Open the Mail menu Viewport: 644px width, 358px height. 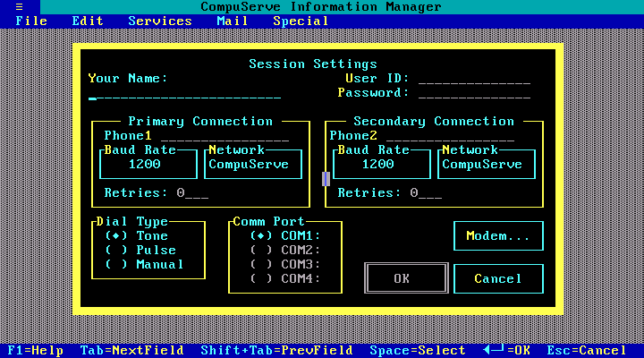(x=233, y=21)
